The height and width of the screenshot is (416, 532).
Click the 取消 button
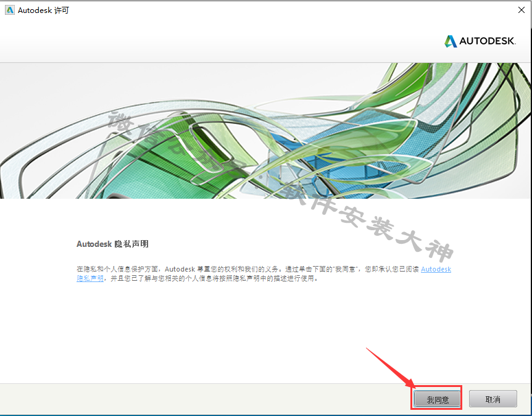(x=493, y=399)
